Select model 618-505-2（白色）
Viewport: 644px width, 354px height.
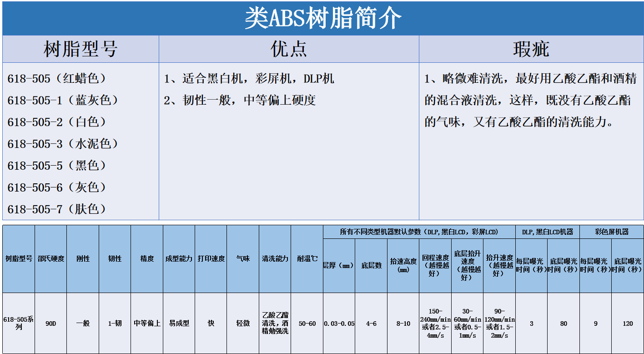57,122
